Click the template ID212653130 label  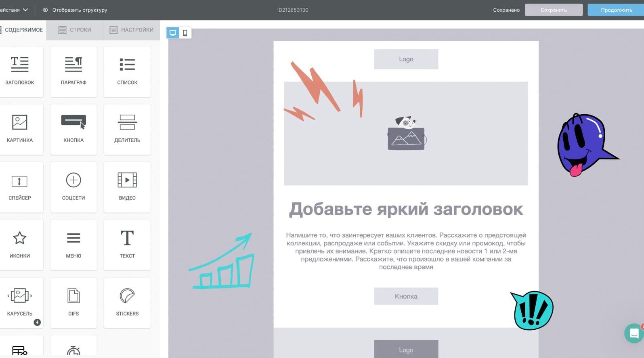click(x=293, y=10)
